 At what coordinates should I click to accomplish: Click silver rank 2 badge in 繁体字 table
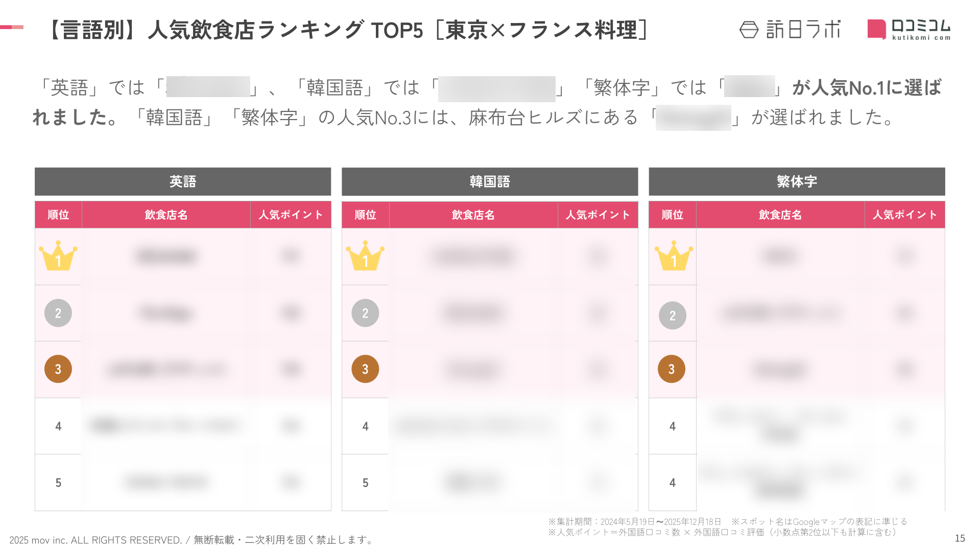pyautogui.click(x=672, y=315)
